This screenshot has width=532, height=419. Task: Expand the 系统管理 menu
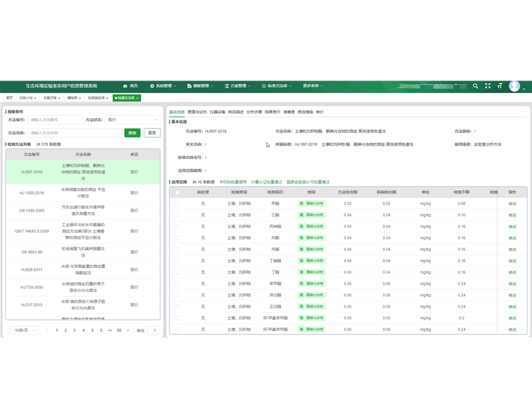click(162, 86)
